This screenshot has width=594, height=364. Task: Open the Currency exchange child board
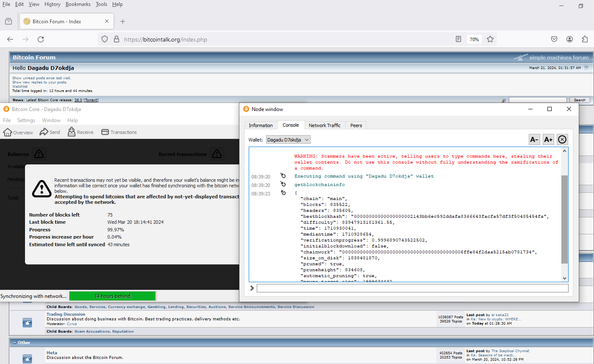point(126,307)
